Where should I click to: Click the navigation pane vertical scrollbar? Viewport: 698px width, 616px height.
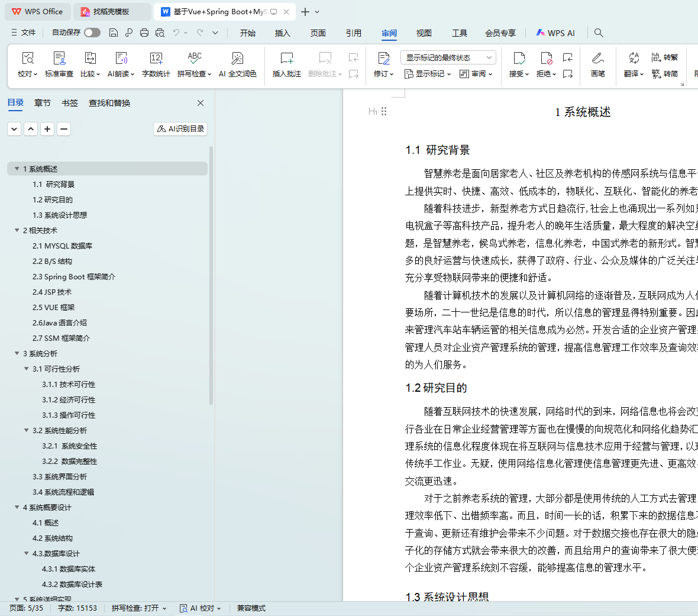point(211,284)
